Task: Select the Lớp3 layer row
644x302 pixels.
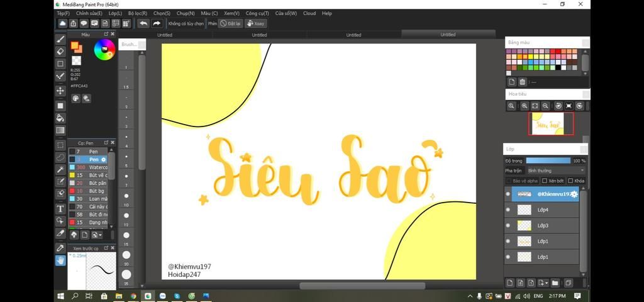Action: point(541,225)
